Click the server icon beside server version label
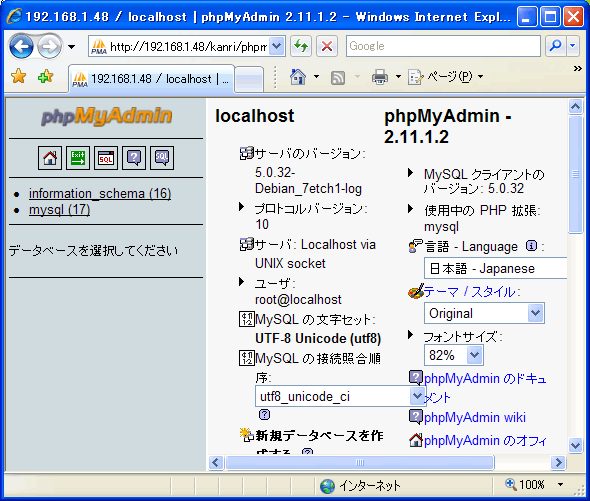 click(247, 153)
